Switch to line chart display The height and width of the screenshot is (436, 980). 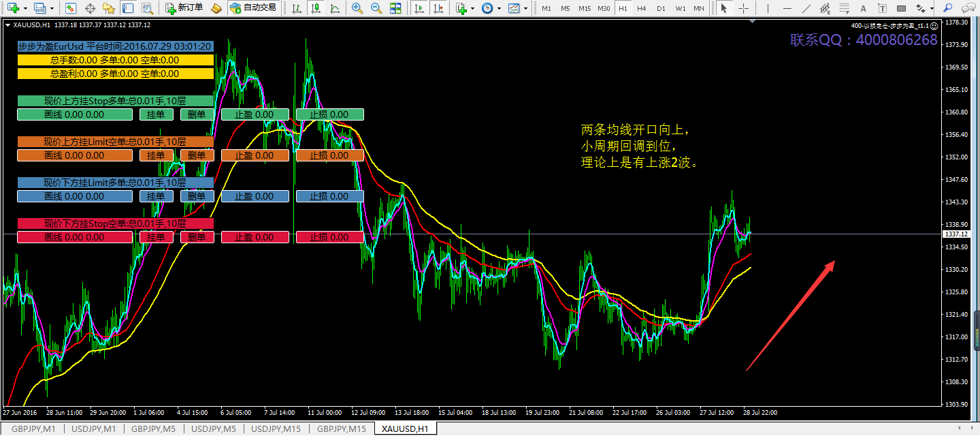coord(334,8)
